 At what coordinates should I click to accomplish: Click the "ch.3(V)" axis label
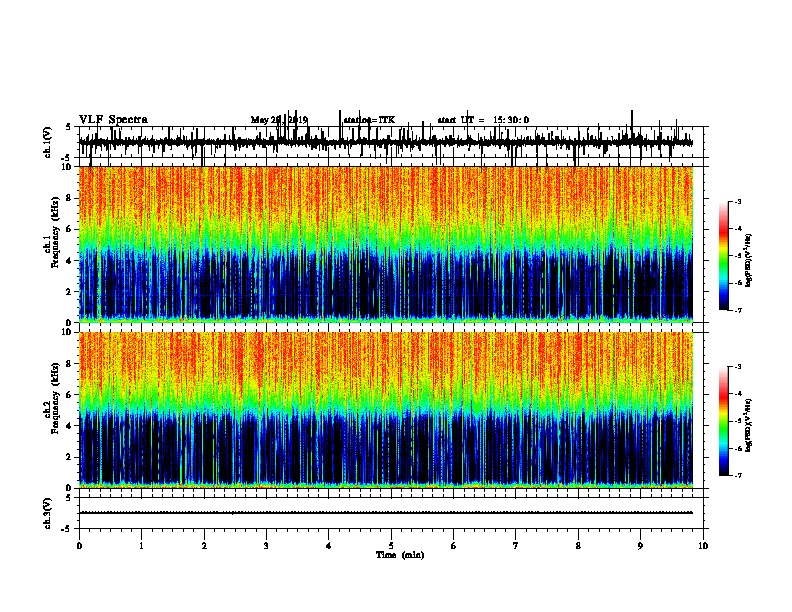coord(48,513)
